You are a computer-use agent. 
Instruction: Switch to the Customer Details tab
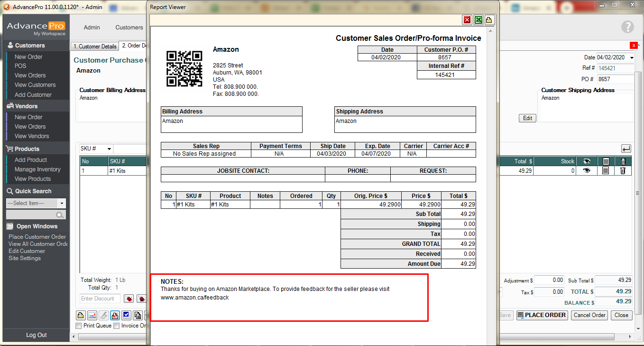(x=94, y=47)
